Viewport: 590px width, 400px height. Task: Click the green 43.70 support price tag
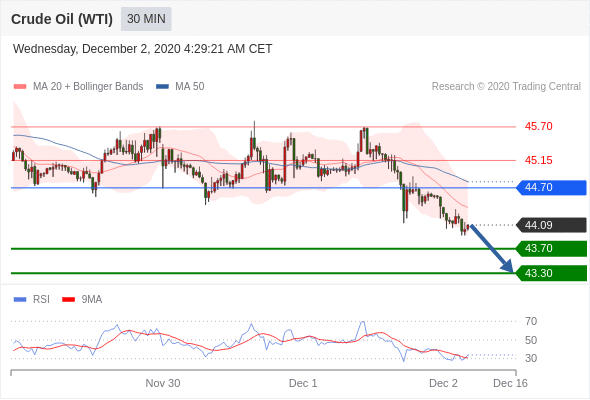551,248
